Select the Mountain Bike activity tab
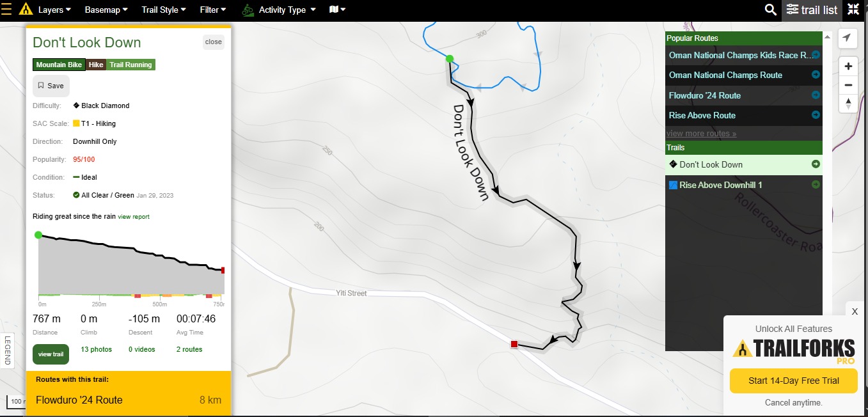The width and height of the screenshot is (868, 417). tap(59, 65)
